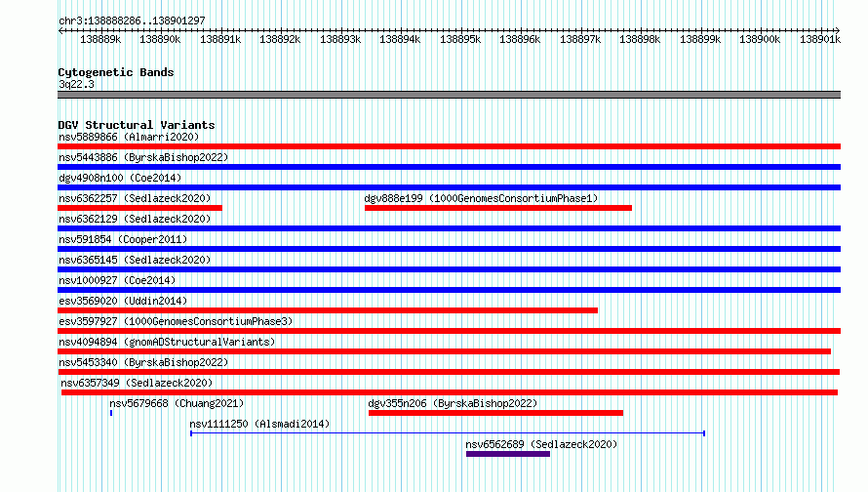Click the 138901k ruler label
Image resolution: width=868 pixels, height=492 pixels.
(820, 39)
